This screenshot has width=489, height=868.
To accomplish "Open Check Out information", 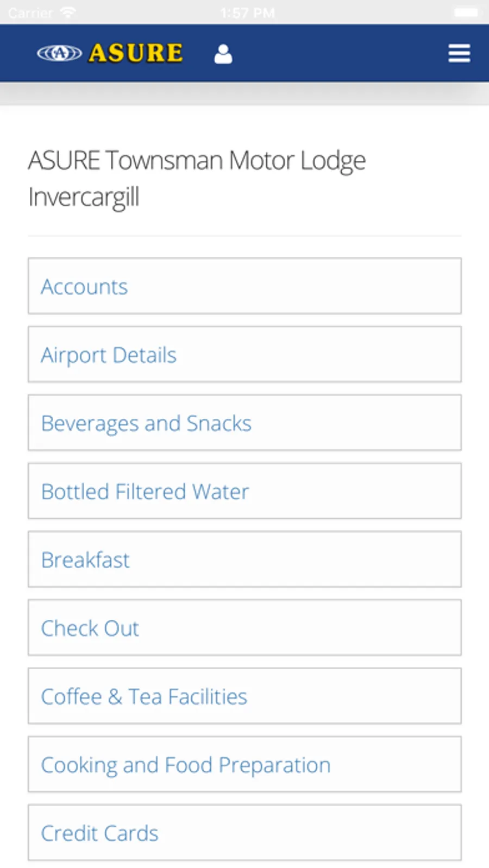I will [244, 628].
